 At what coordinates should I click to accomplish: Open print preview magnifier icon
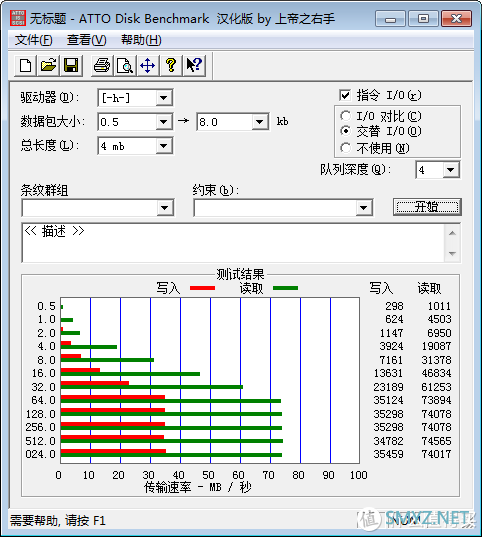tap(125, 65)
